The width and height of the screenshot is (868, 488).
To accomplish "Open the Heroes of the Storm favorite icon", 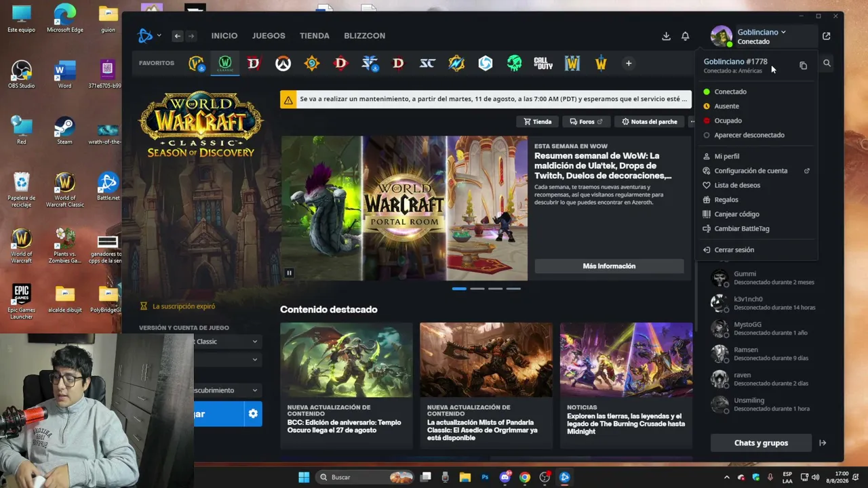I will pos(485,64).
